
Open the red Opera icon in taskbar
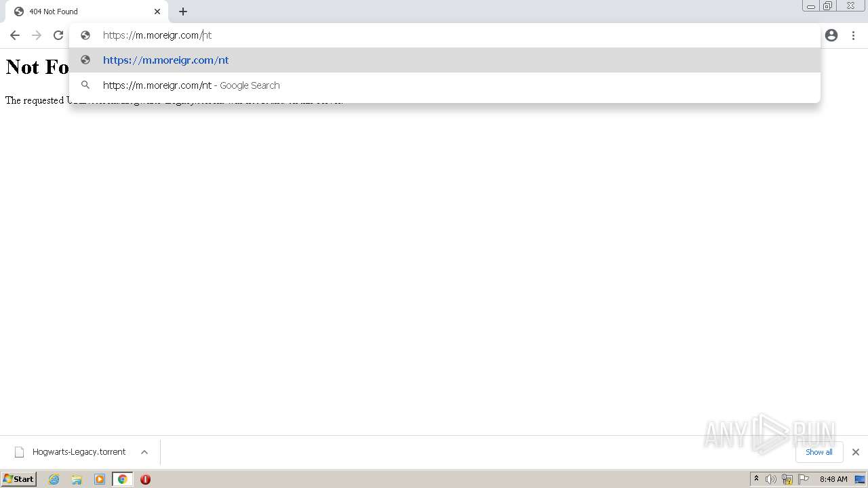[x=145, y=479]
